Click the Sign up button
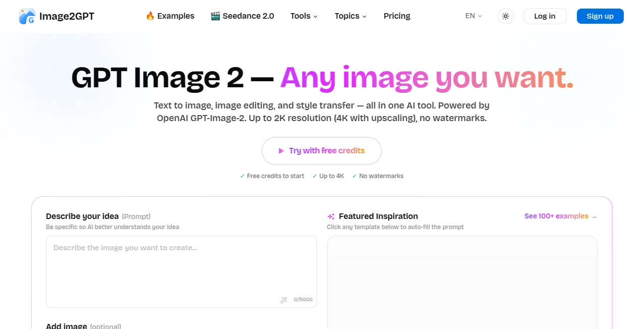Image resolution: width=644 pixels, height=329 pixels. 600,16
